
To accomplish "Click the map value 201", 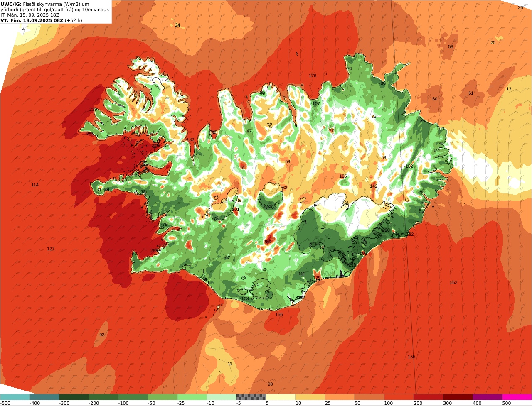I will click(x=236, y=209).
